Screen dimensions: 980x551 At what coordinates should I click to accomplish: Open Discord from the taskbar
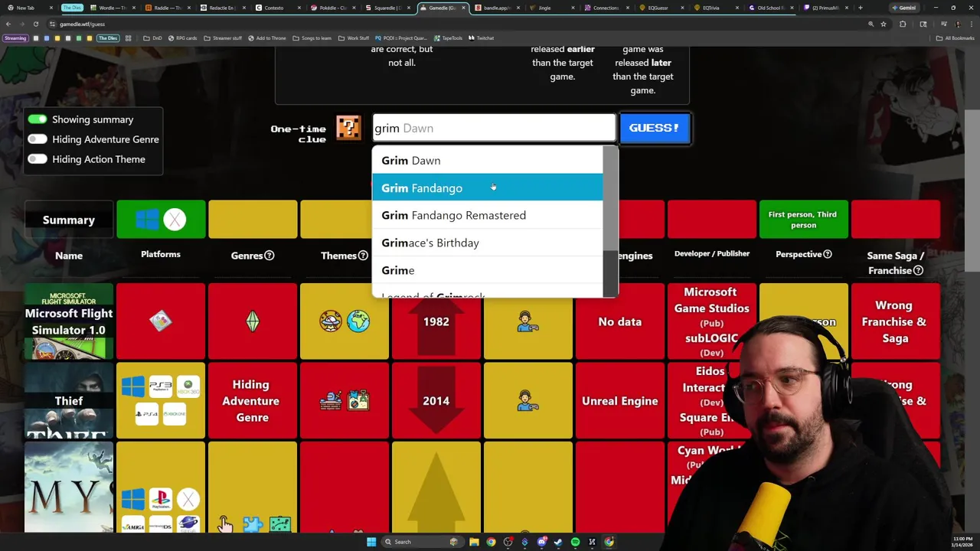coord(541,542)
